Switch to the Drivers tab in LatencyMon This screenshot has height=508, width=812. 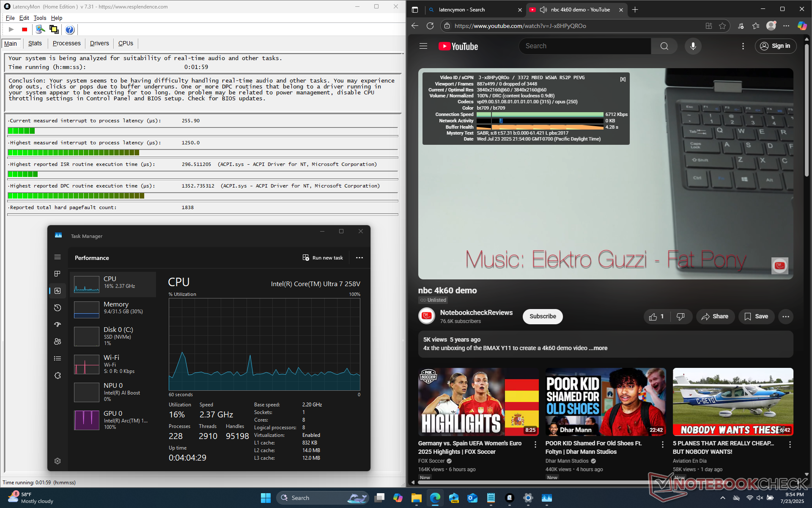99,43
